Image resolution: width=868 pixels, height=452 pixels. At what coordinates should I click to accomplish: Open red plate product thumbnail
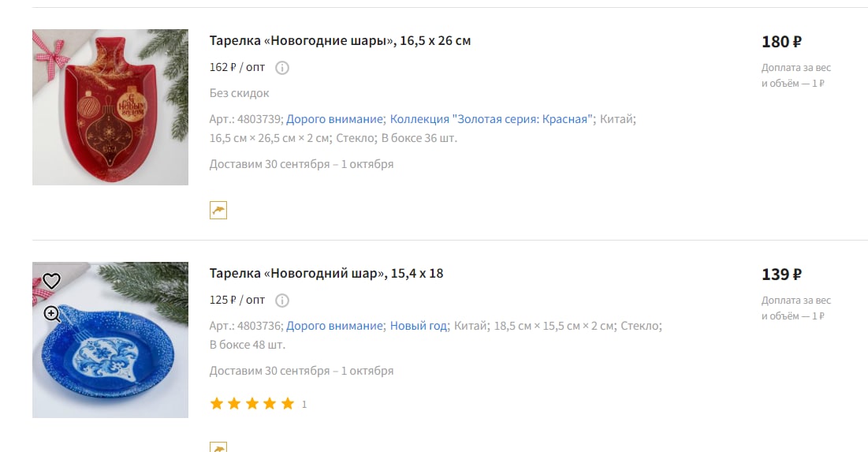pyautogui.click(x=110, y=107)
